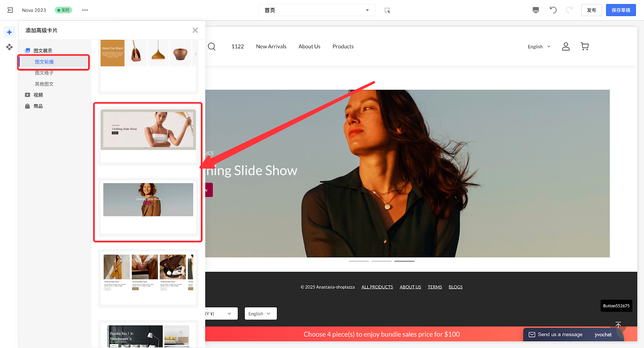The height and width of the screenshot is (348, 644).
Task: Open the header English language dropdown
Action: pos(539,47)
